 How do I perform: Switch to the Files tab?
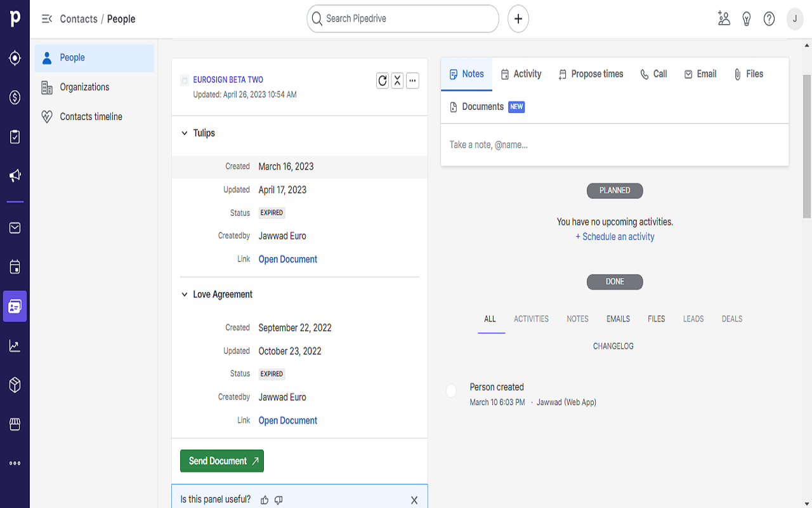[x=749, y=74]
